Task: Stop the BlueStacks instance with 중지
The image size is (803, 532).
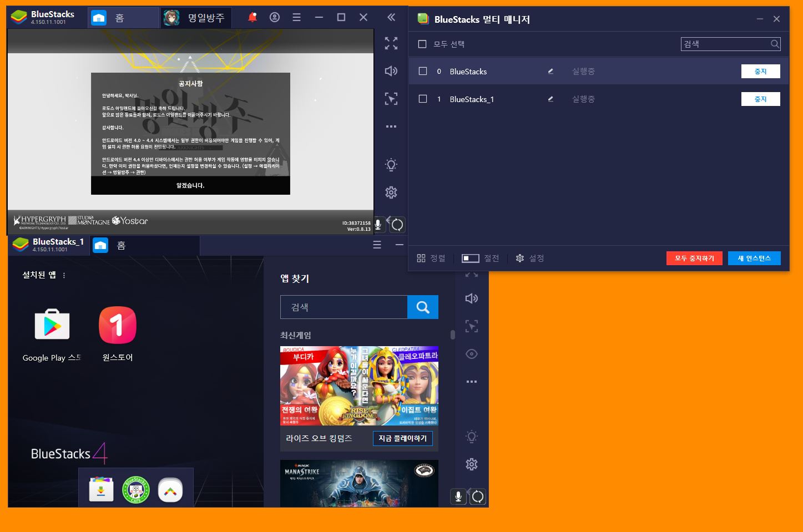Action: (x=761, y=71)
